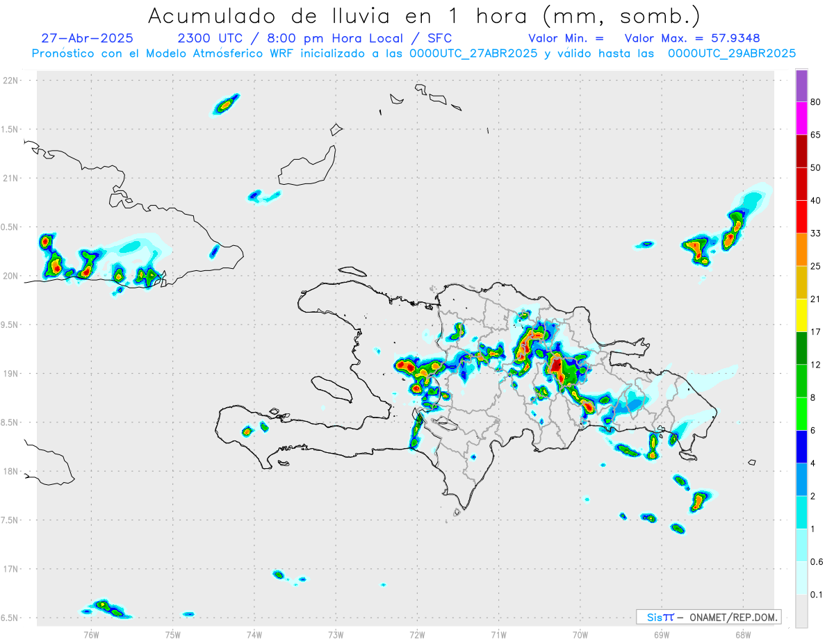The width and height of the screenshot is (834, 644).
Task: Click the orange swatch between 25 and 33
Action: (801, 249)
